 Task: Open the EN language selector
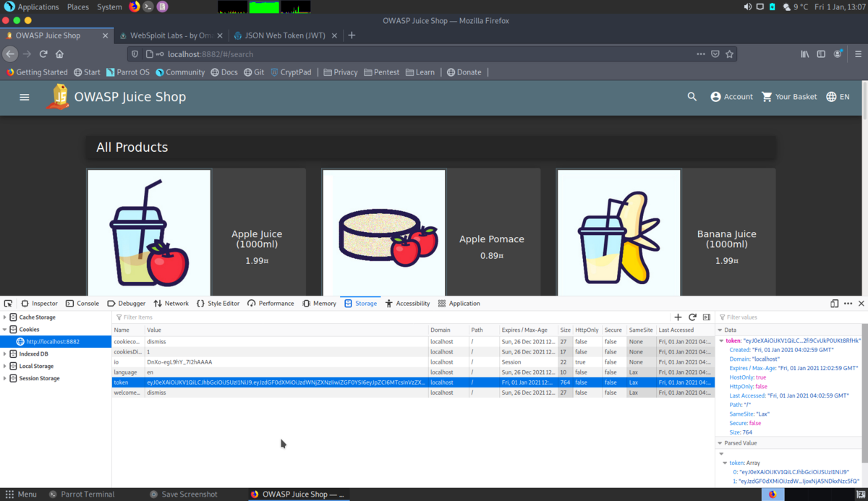(x=838, y=97)
